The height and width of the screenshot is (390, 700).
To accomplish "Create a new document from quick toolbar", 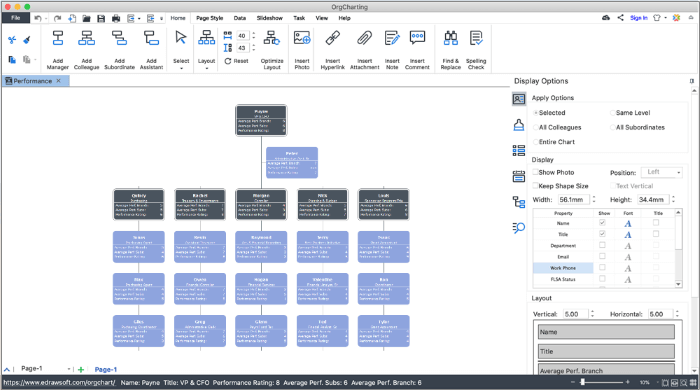I will coord(72,18).
